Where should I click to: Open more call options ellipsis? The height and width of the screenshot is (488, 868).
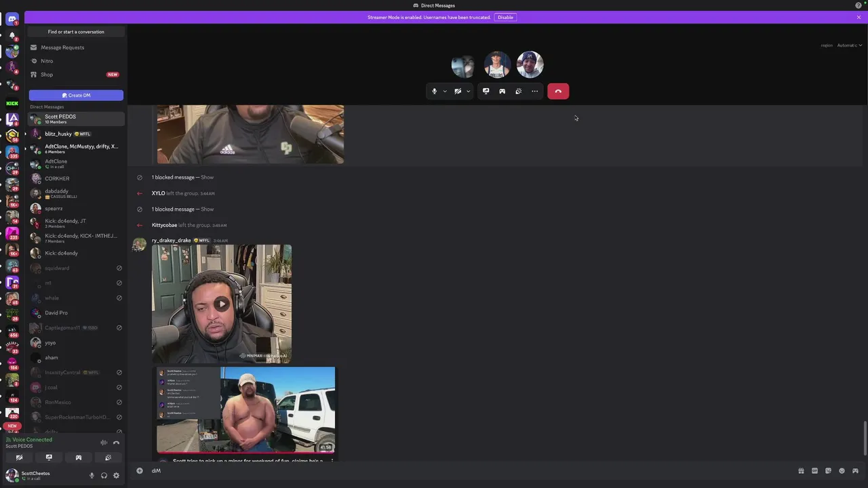[x=535, y=91]
